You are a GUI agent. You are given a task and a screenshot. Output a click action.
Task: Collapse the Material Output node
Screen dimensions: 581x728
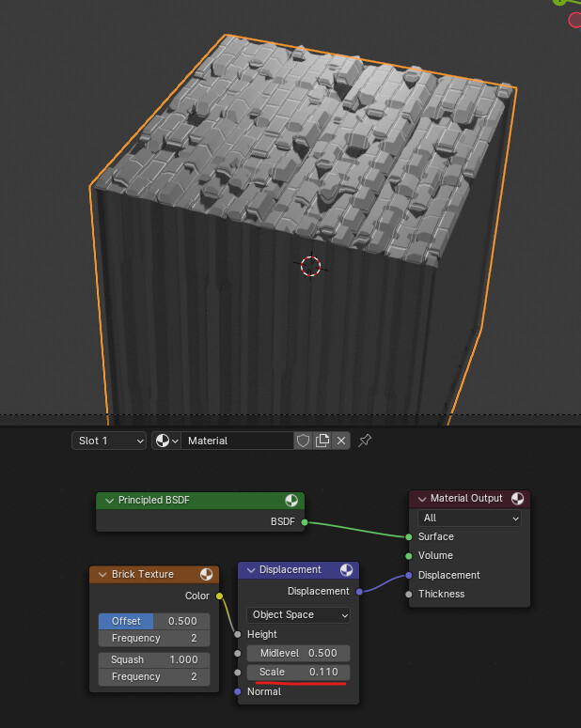point(422,499)
